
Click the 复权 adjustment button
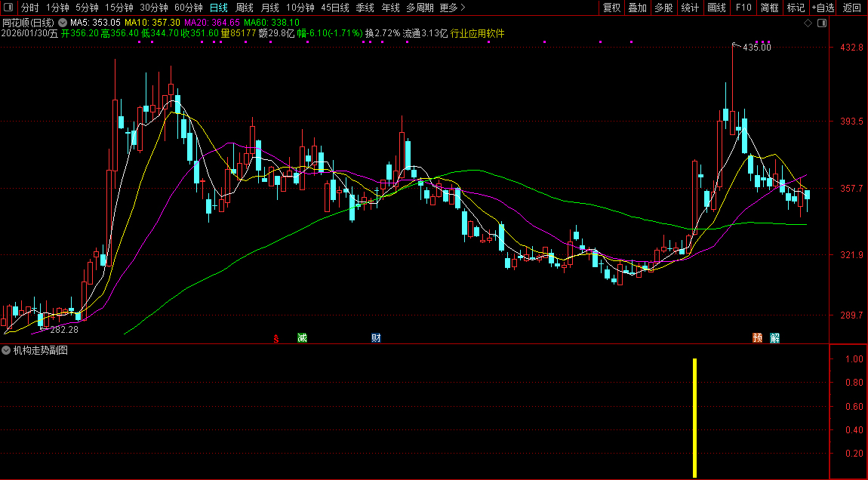[611, 8]
